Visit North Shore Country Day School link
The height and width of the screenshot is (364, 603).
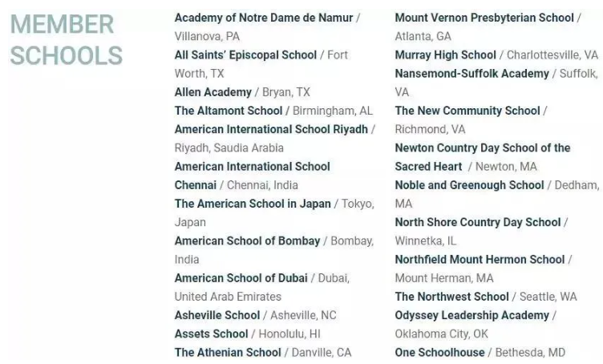478,223
